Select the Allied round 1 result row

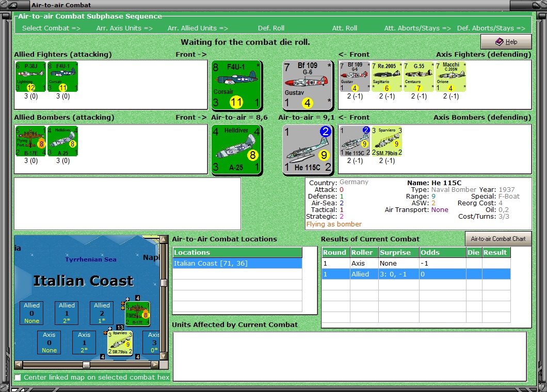tap(416, 274)
